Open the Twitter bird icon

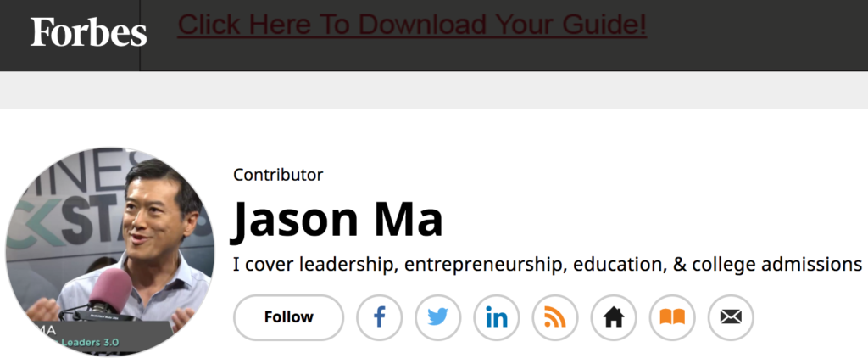tap(438, 317)
